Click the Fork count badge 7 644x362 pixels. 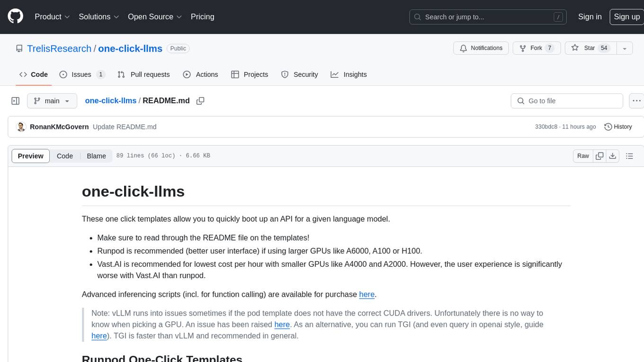pyautogui.click(x=549, y=48)
